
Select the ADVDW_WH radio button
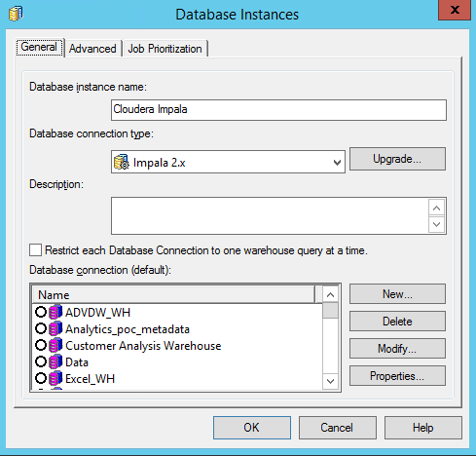pyautogui.click(x=41, y=312)
